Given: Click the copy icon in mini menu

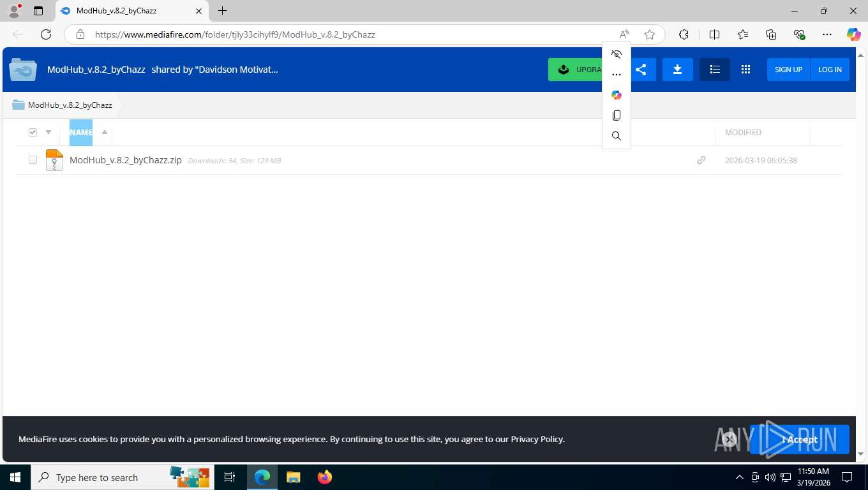Looking at the screenshot, I should coord(617,115).
